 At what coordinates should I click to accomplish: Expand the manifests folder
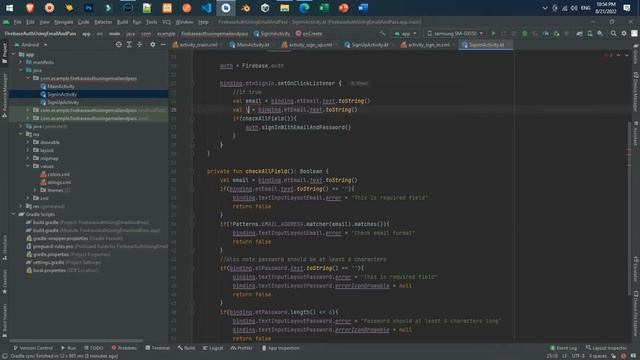click(x=21, y=62)
